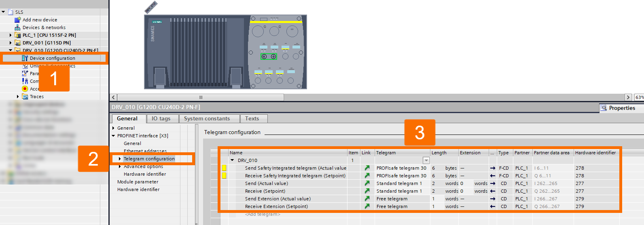Click link icon of Send Safety Integrated telegram
The width and height of the screenshot is (644, 225).
(x=367, y=168)
